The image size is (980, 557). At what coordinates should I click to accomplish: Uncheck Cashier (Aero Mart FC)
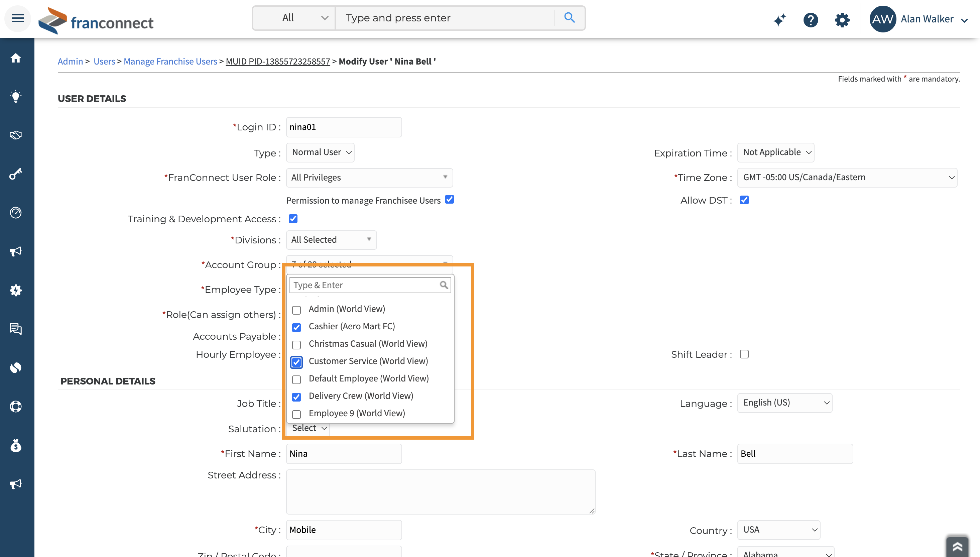(x=296, y=327)
